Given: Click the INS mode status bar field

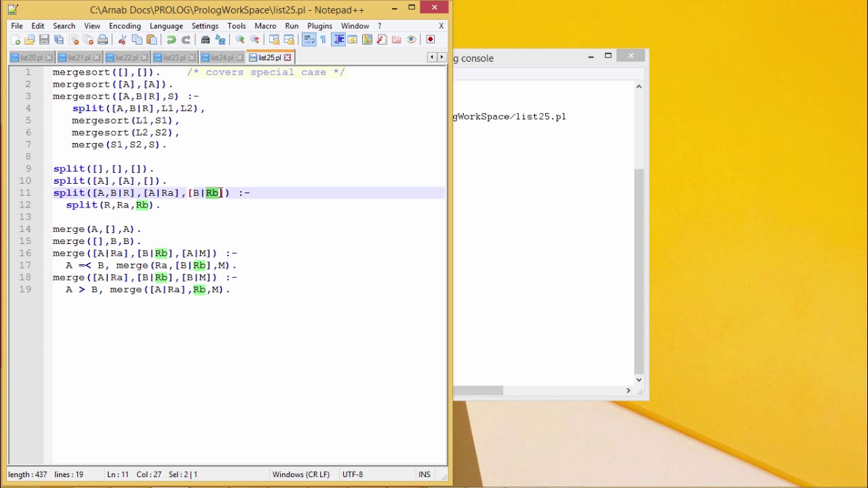Looking at the screenshot, I should point(425,474).
